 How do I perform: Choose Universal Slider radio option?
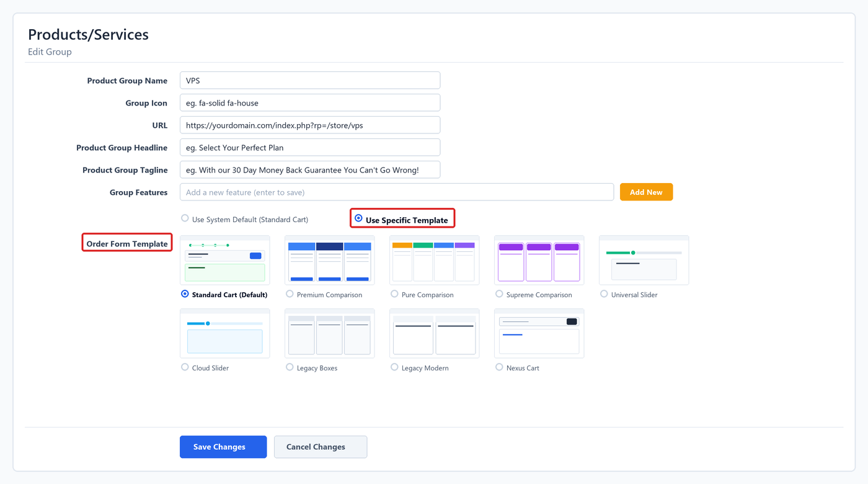point(604,294)
